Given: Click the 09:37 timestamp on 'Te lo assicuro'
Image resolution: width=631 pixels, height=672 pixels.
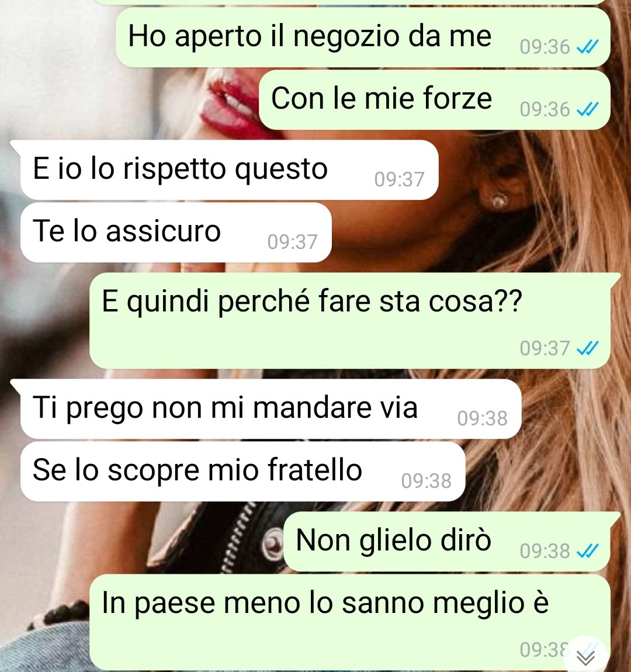Looking at the screenshot, I should tap(292, 242).
